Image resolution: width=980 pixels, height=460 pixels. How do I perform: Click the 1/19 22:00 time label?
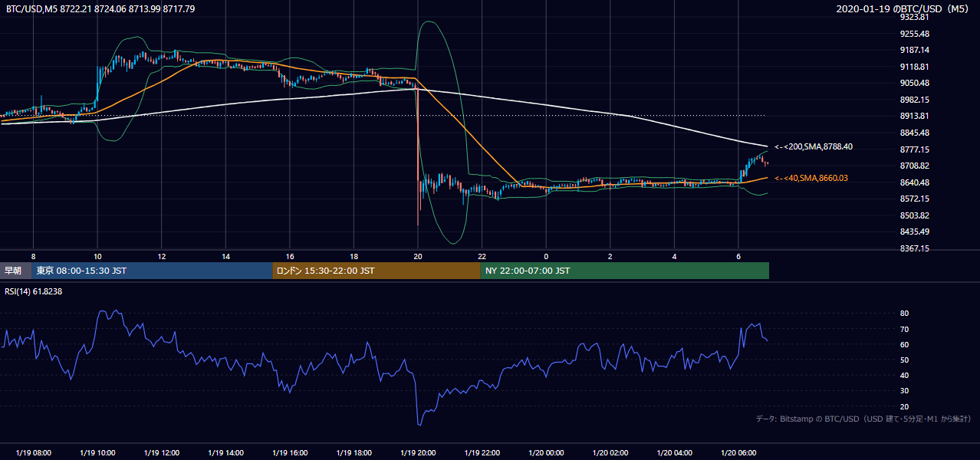point(482,453)
